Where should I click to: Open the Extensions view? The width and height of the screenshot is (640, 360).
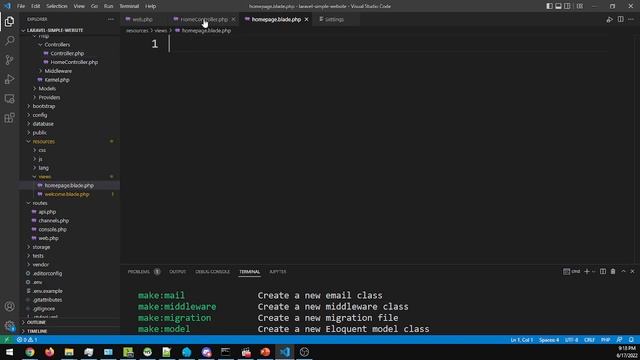pos(9,118)
